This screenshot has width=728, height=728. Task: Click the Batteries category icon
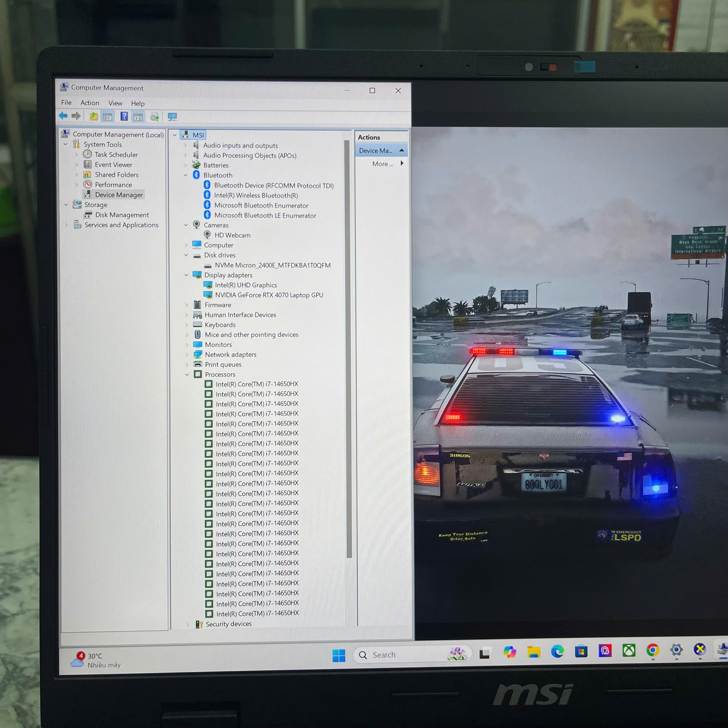point(196,165)
